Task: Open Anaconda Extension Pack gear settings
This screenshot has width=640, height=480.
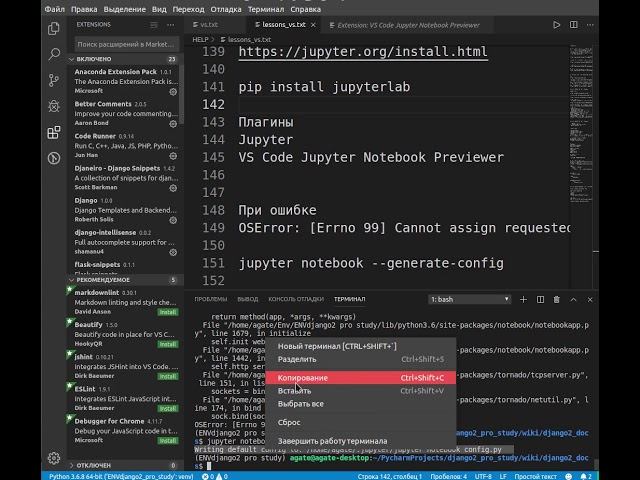Action: point(173,92)
